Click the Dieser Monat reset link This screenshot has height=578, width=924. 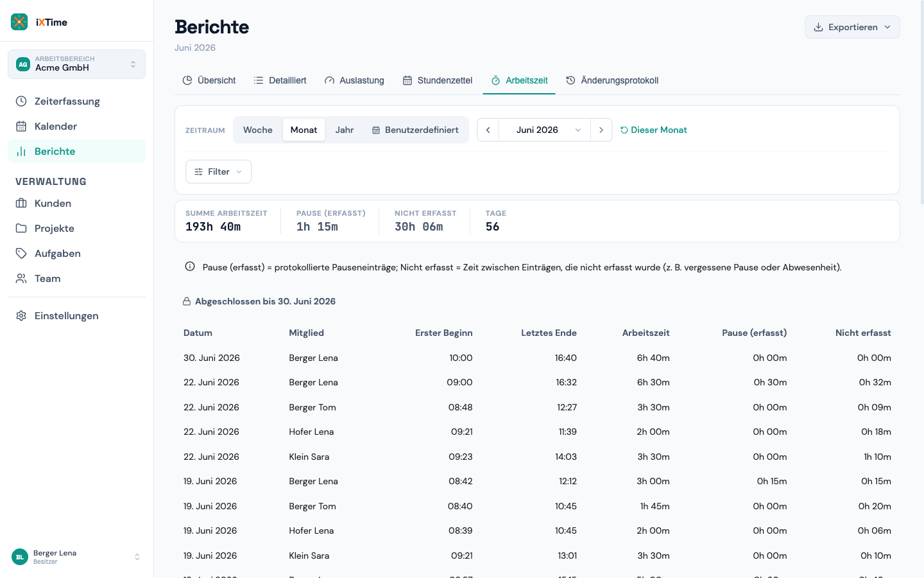(654, 130)
